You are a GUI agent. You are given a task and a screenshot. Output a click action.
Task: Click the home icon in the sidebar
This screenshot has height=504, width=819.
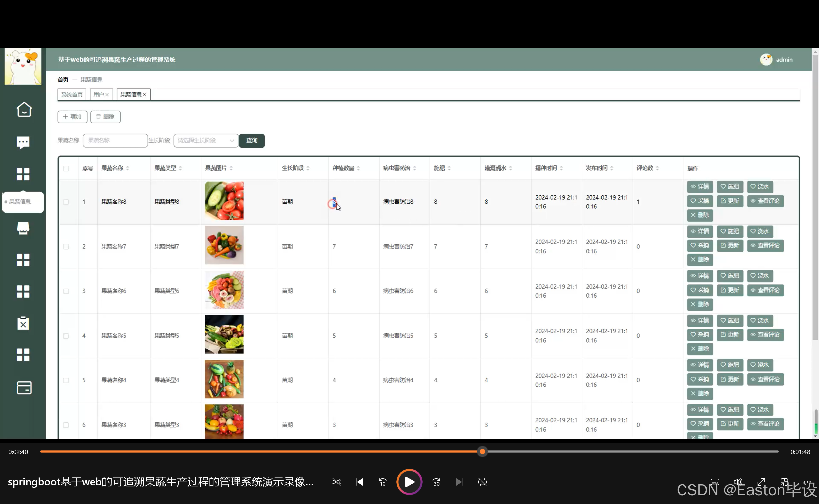point(24,109)
